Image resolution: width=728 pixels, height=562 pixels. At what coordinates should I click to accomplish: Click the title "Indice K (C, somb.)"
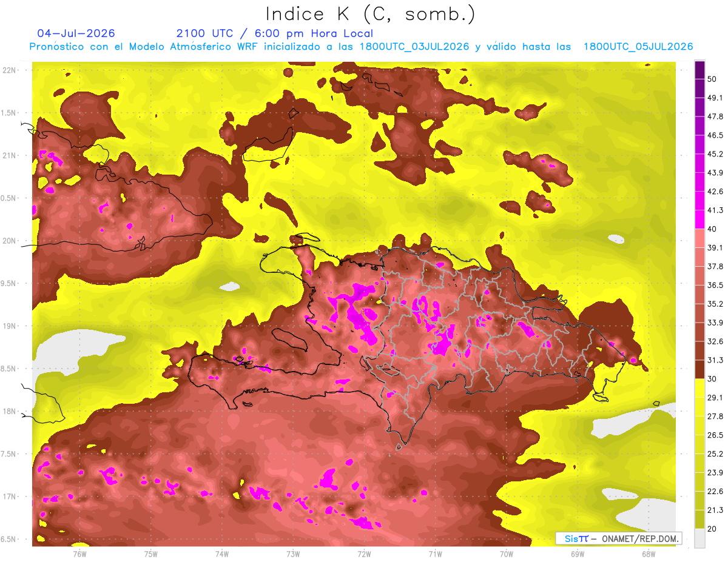[x=370, y=14]
